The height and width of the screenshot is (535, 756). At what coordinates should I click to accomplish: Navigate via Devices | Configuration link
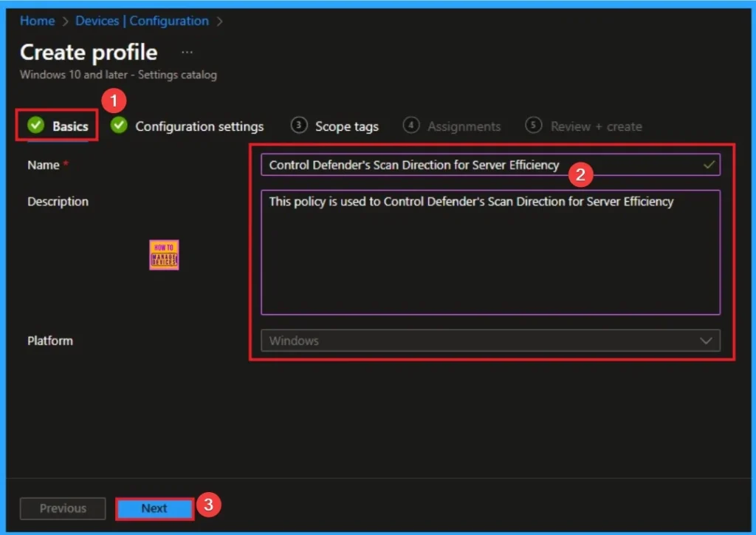coord(142,21)
